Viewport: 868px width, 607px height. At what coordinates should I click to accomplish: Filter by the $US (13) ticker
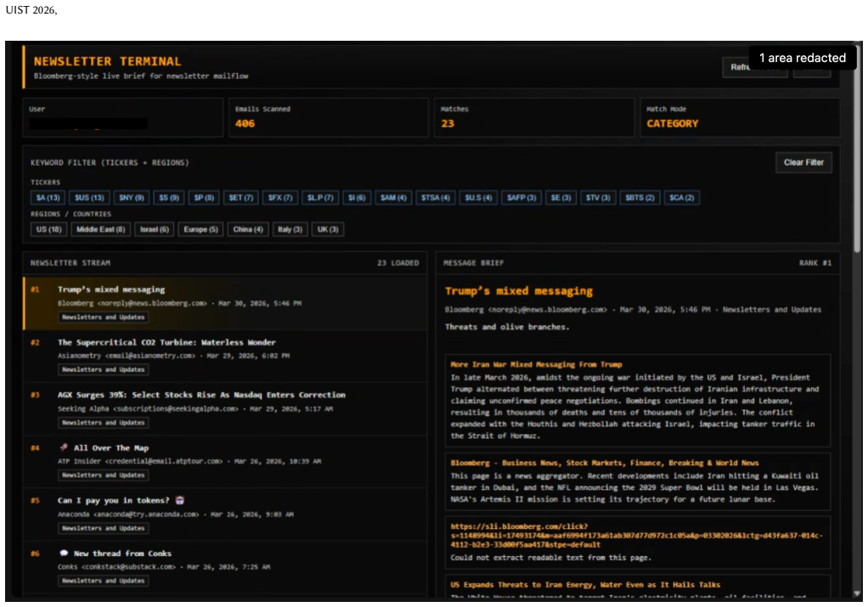[x=89, y=198]
